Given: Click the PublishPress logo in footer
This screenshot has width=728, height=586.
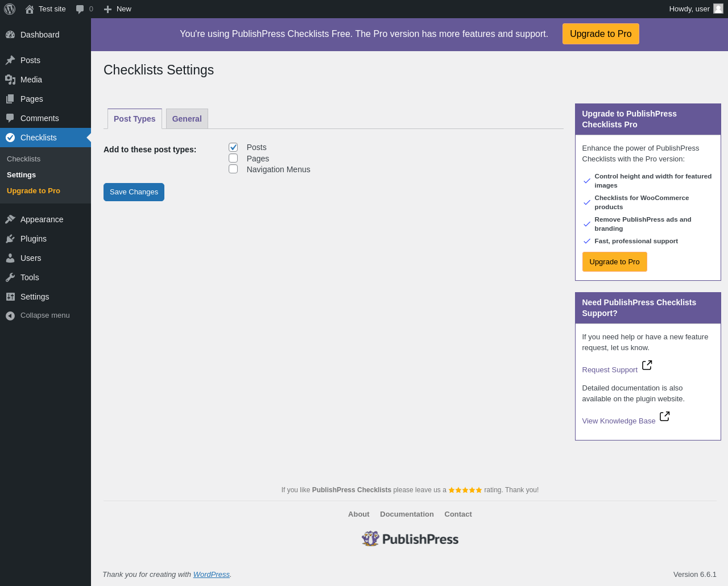Looking at the screenshot, I should tap(410, 539).
